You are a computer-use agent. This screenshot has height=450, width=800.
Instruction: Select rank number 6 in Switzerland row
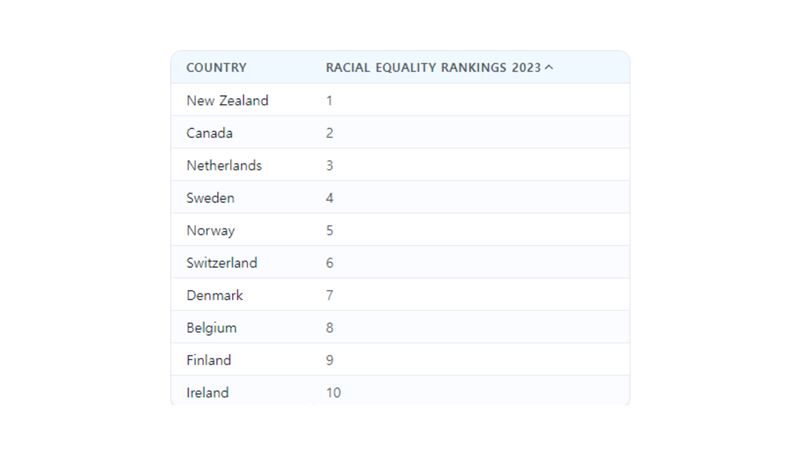click(x=330, y=263)
